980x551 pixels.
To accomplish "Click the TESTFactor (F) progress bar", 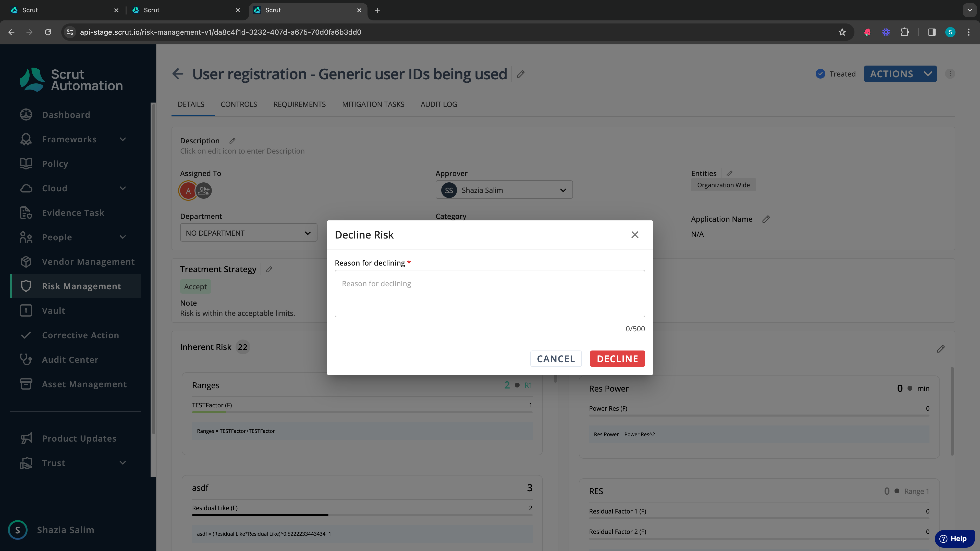I will click(x=362, y=412).
